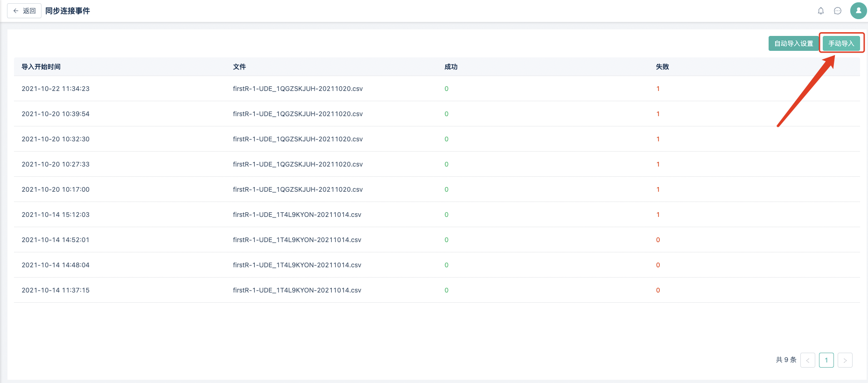The image size is (868, 383).
Task: Select the 2021-10-20 10:17:00 timestamp
Action: pyautogui.click(x=56, y=189)
